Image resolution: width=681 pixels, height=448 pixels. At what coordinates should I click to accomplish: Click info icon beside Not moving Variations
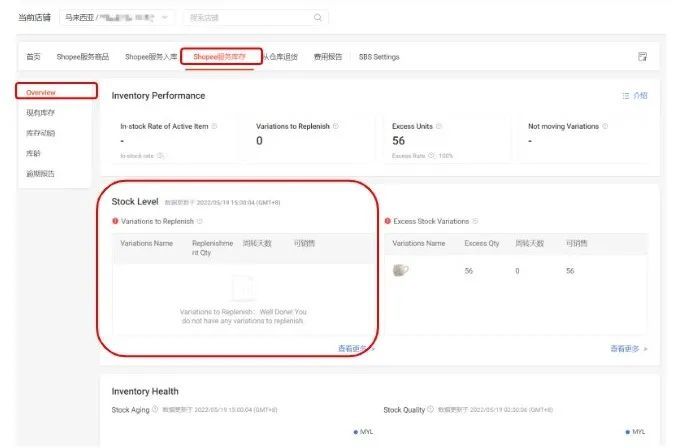pos(605,126)
